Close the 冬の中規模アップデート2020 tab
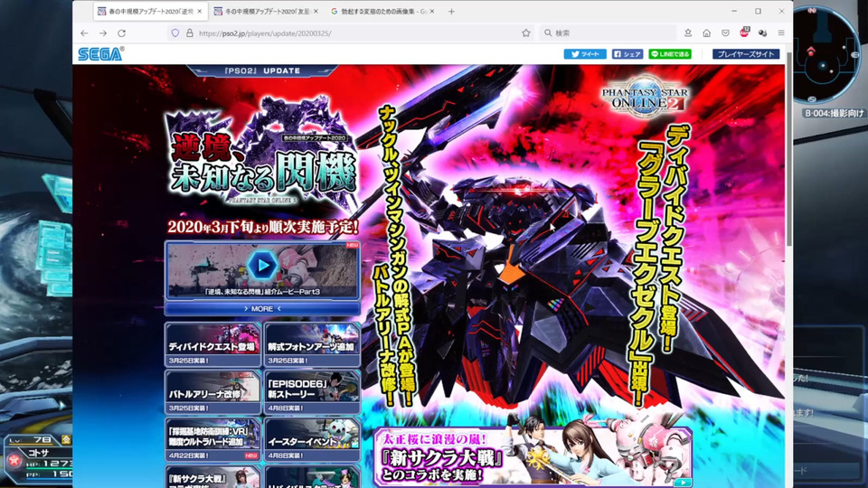Screen dimensions: 868x488 (316, 11)
